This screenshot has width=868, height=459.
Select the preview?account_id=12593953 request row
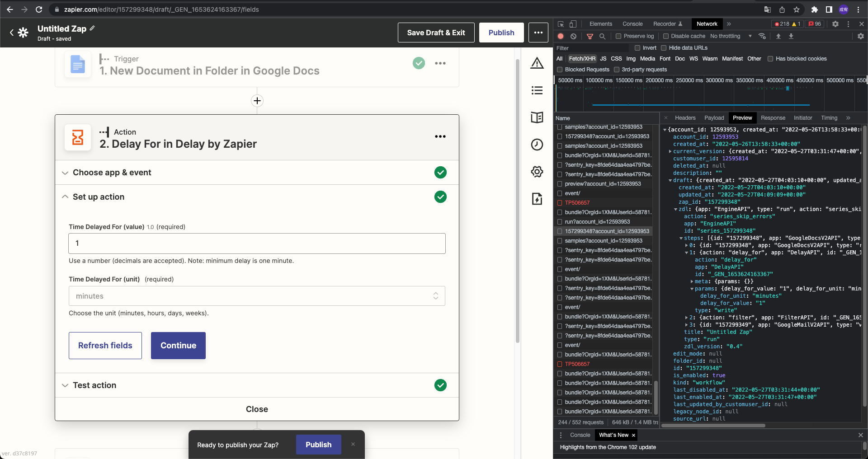(603, 184)
